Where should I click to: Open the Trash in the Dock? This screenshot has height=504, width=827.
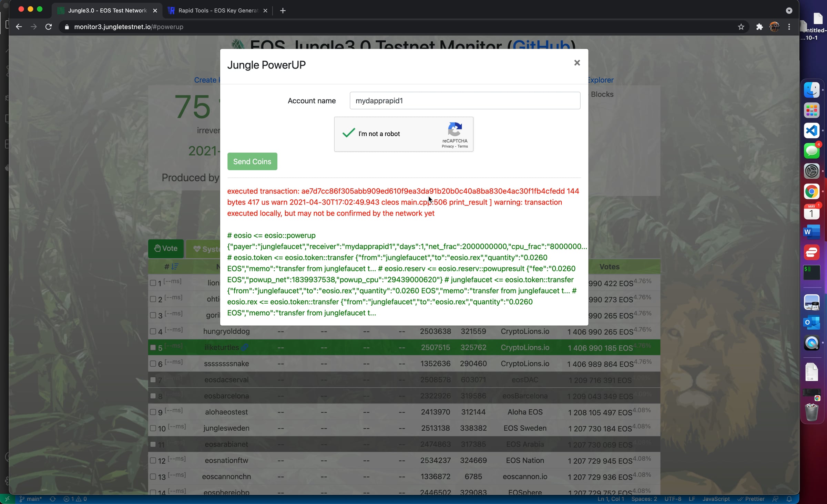pyautogui.click(x=811, y=412)
